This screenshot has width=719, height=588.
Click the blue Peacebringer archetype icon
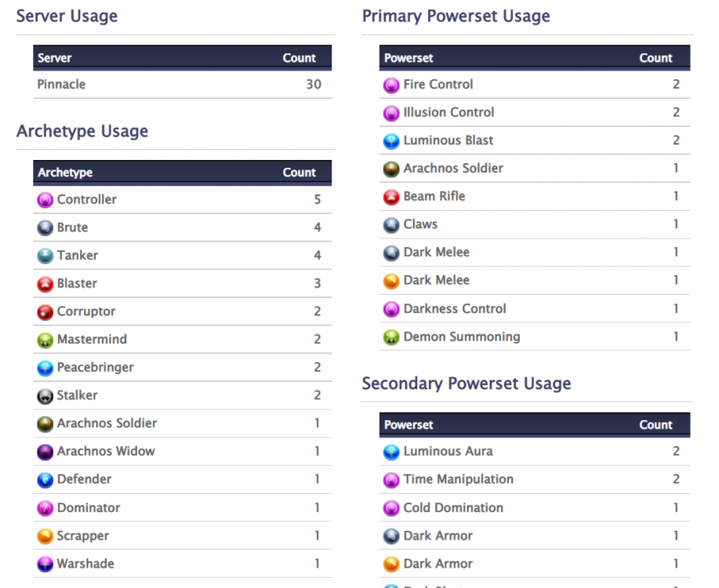coord(45,368)
